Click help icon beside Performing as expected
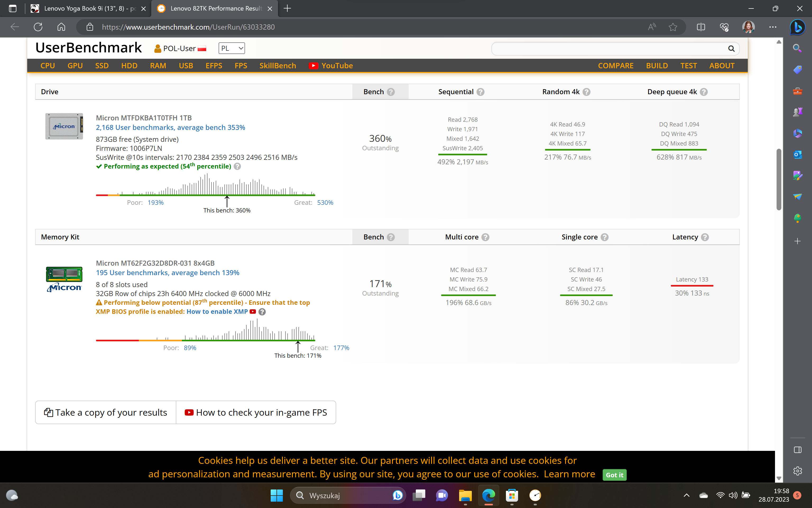Viewport: 812px width, 508px height. click(237, 166)
